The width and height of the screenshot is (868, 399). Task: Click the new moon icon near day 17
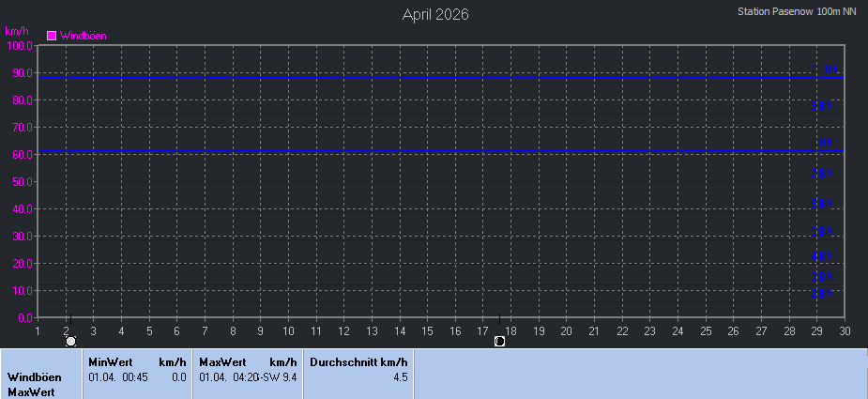tap(499, 342)
